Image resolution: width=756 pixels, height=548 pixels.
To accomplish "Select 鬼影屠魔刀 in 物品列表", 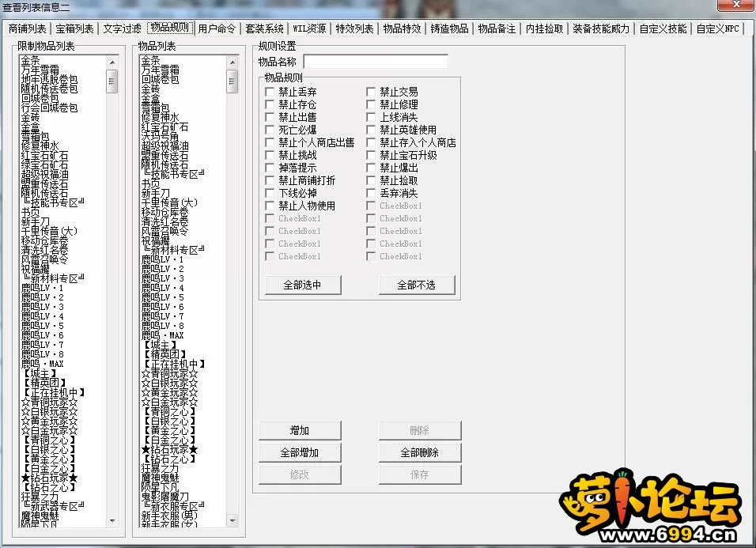I will 164,497.
